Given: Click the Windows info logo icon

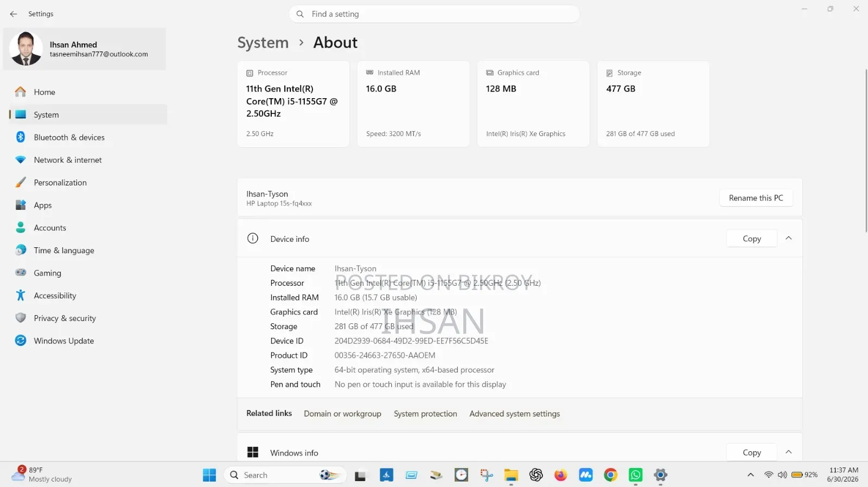Looking at the screenshot, I should click(253, 452).
